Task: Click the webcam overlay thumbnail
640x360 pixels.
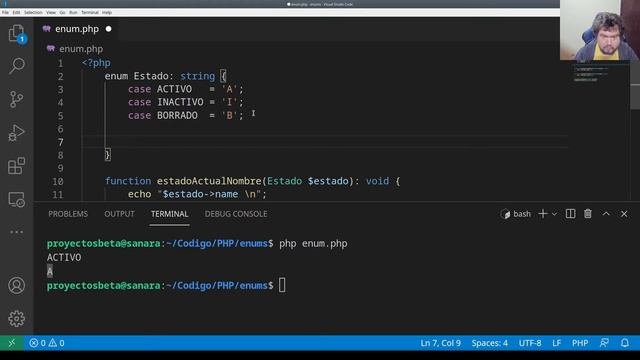Action: (600, 30)
